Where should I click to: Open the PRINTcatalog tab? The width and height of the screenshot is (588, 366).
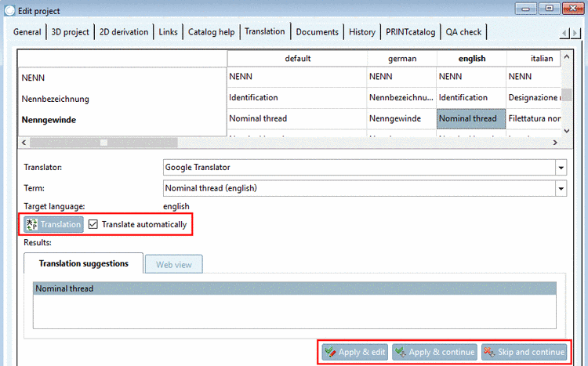point(410,32)
